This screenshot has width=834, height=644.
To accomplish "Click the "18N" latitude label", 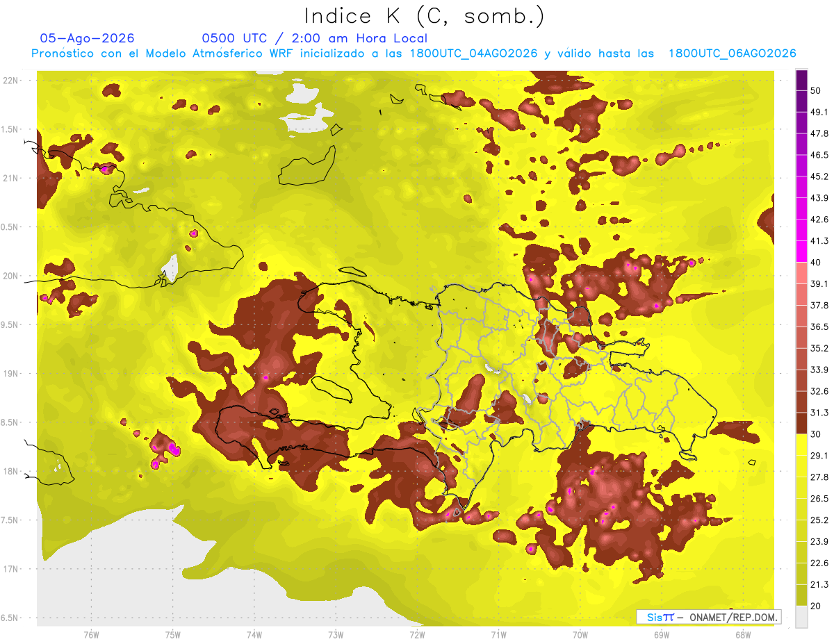I will click(12, 471).
